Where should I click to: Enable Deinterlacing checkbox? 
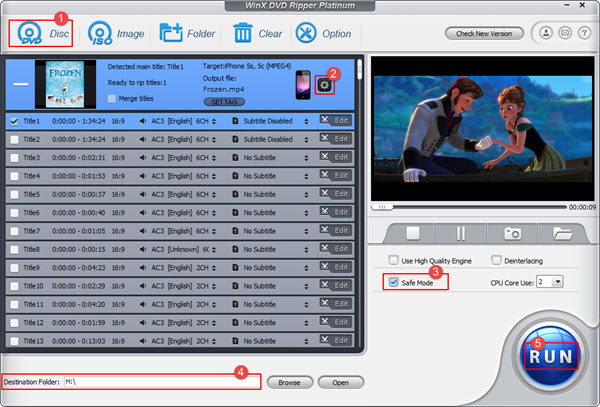tap(496, 260)
